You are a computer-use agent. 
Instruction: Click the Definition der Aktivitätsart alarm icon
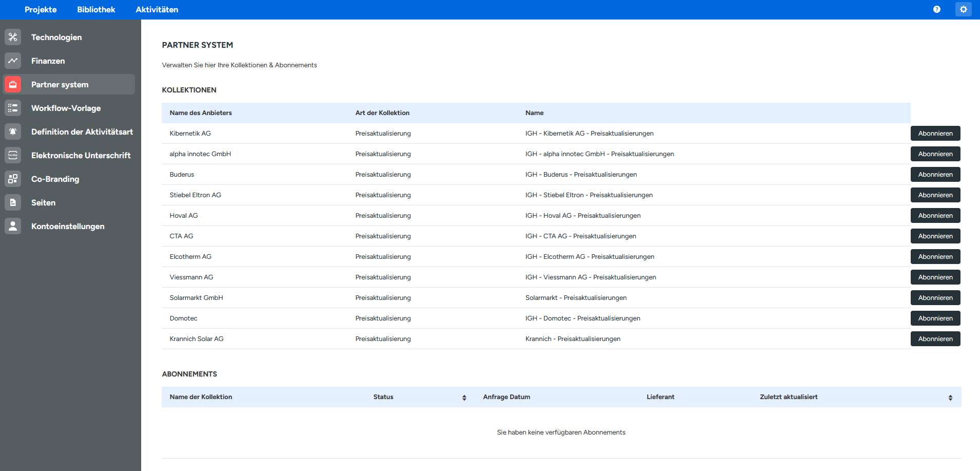pyautogui.click(x=13, y=131)
